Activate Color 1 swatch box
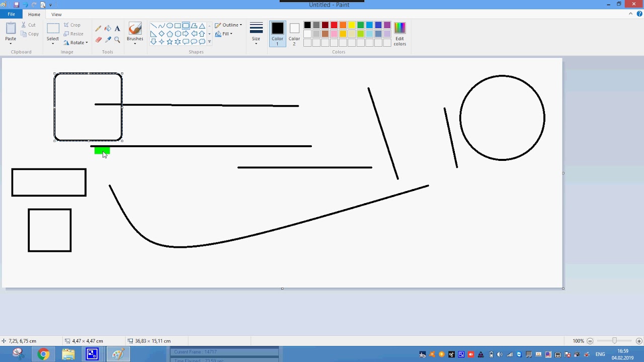The height and width of the screenshot is (362, 644). (277, 34)
